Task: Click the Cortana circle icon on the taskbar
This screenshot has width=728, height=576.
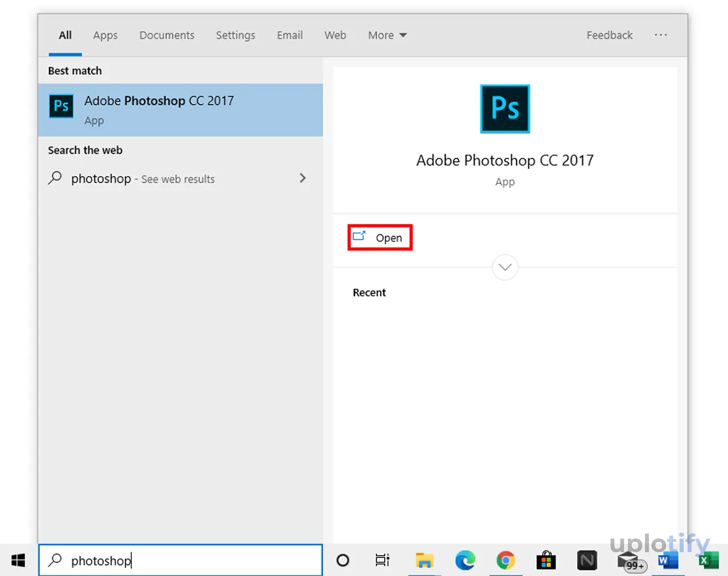Action: coord(343,561)
